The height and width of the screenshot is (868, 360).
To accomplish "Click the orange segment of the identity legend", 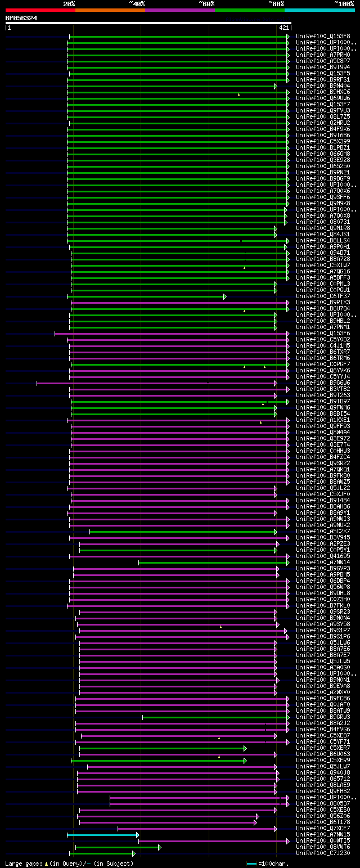I will pos(110,10).
